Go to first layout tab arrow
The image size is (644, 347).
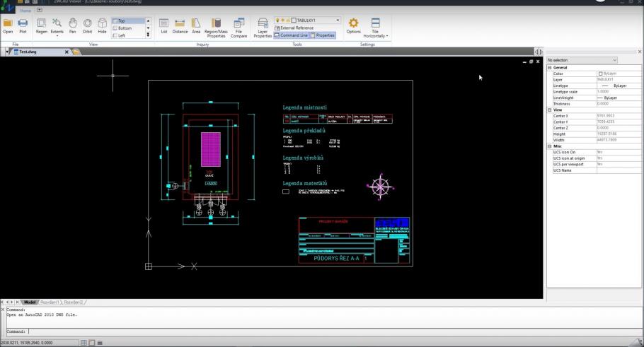coord(2,302)
